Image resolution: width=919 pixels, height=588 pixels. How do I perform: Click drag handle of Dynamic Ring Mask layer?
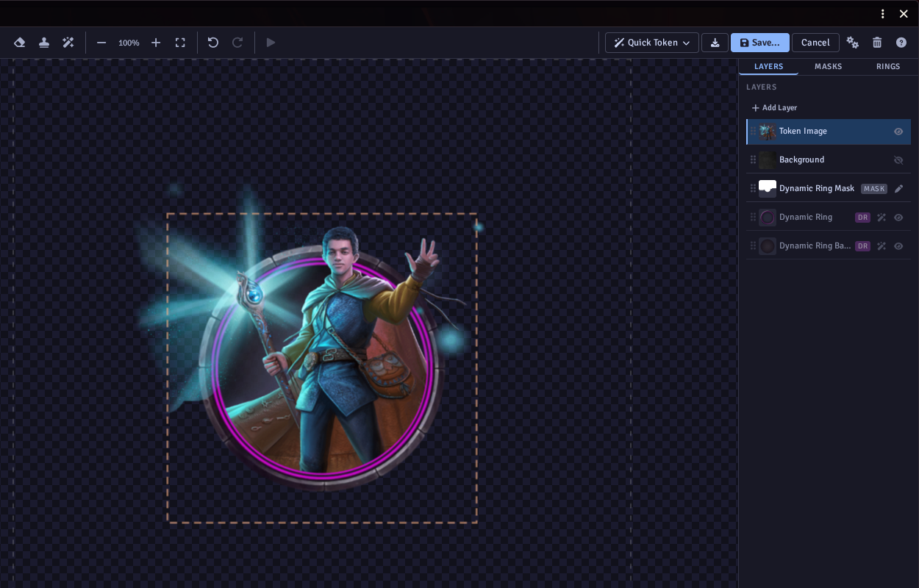point(753,188)
